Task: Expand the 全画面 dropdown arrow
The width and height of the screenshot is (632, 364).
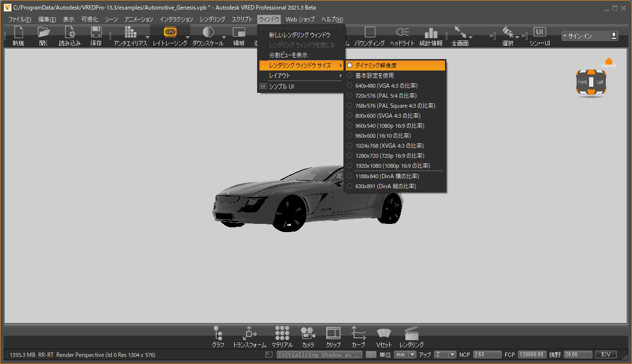Action: pos(470,37)
